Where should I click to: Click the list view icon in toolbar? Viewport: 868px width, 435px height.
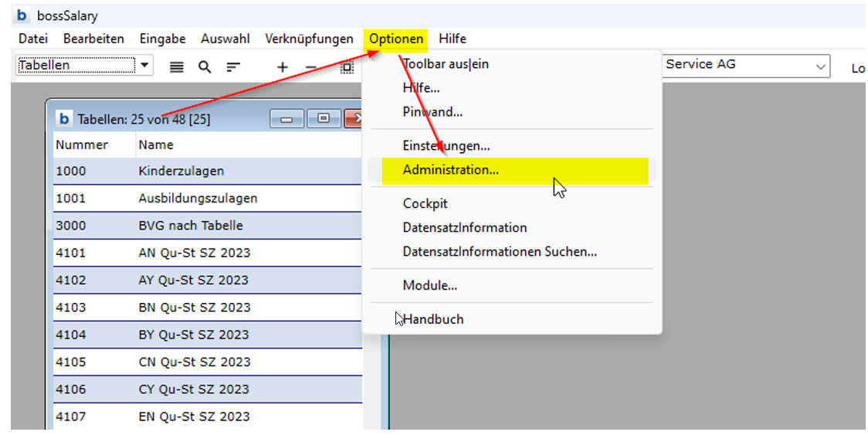tap(177, 67)
